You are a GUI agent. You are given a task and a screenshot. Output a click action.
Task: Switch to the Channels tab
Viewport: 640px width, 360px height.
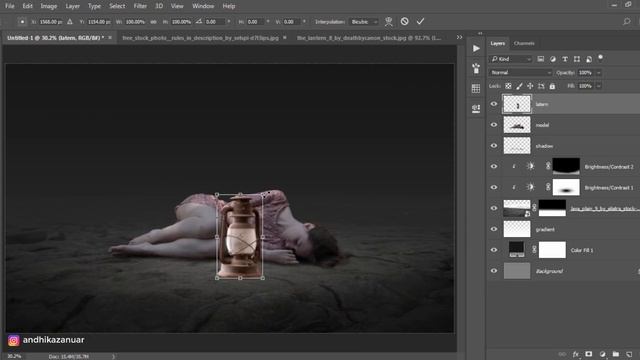(x=524, y=43)
